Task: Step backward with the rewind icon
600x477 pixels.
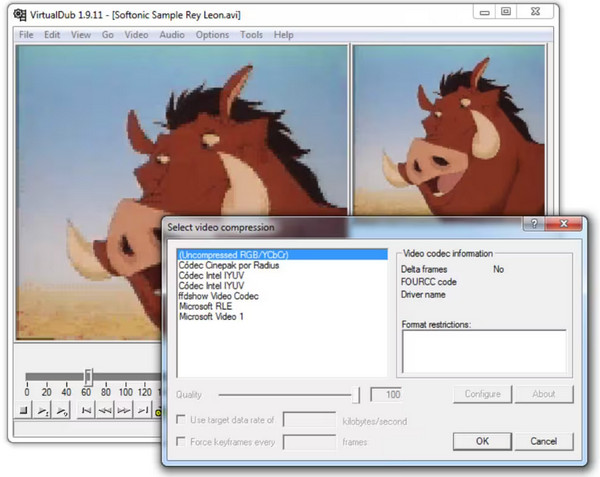Action: click(105, 410)
